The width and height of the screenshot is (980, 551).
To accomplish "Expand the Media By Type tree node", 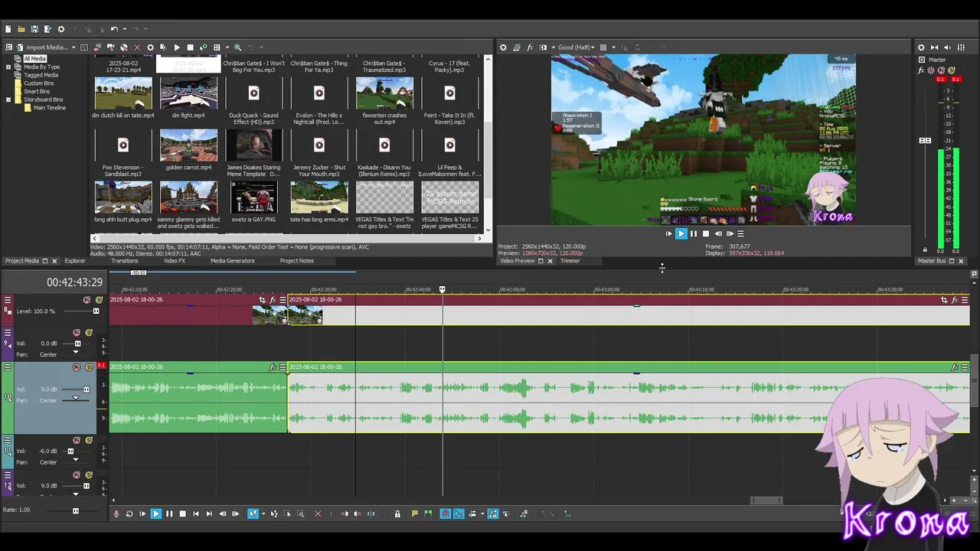I will 8,67.
